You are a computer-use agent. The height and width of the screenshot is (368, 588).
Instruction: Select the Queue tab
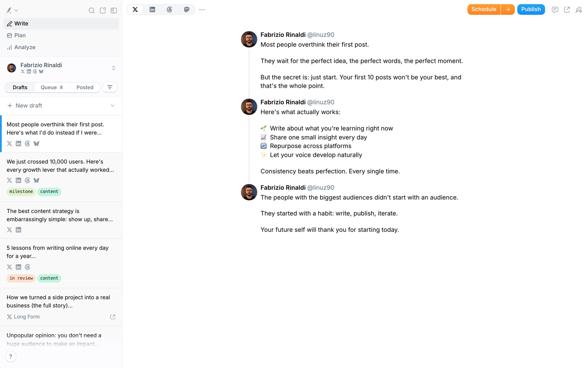(52, 87)
